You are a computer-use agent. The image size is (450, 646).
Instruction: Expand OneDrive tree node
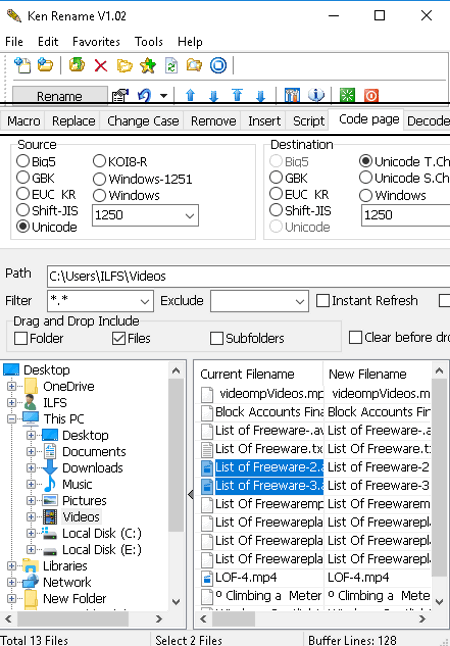pos(12,386)
